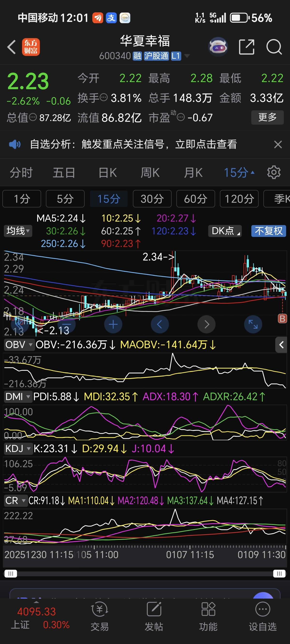Tap the range slider track middle
The width and height of the screenshot is (290, 644).
[145, 573]
